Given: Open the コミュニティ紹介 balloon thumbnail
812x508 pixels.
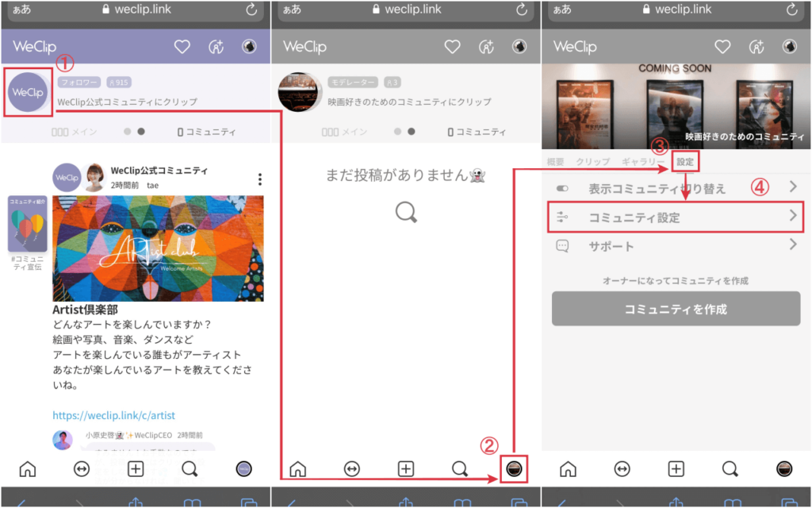Looking at the screenshot, I should tap(28, 225).
